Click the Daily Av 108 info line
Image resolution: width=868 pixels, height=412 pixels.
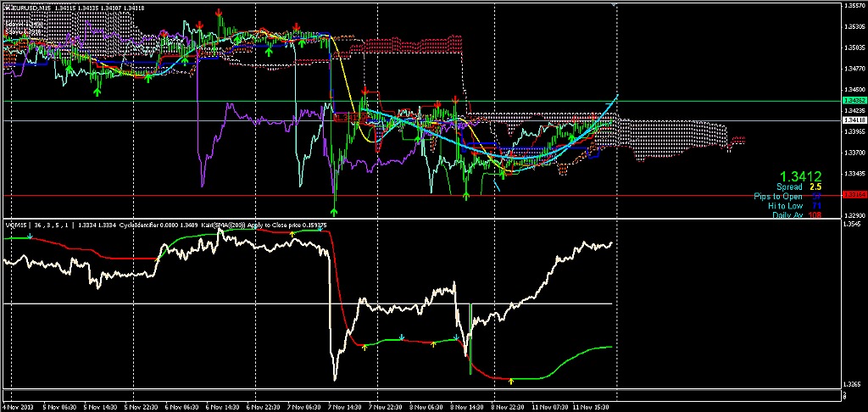pos(797,214)
